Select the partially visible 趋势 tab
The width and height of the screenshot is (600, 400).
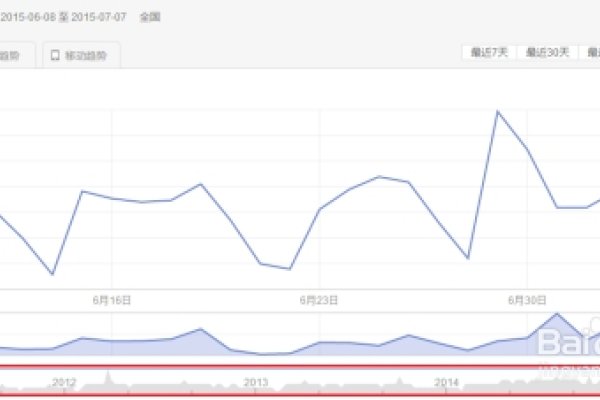tap(16, 57)
